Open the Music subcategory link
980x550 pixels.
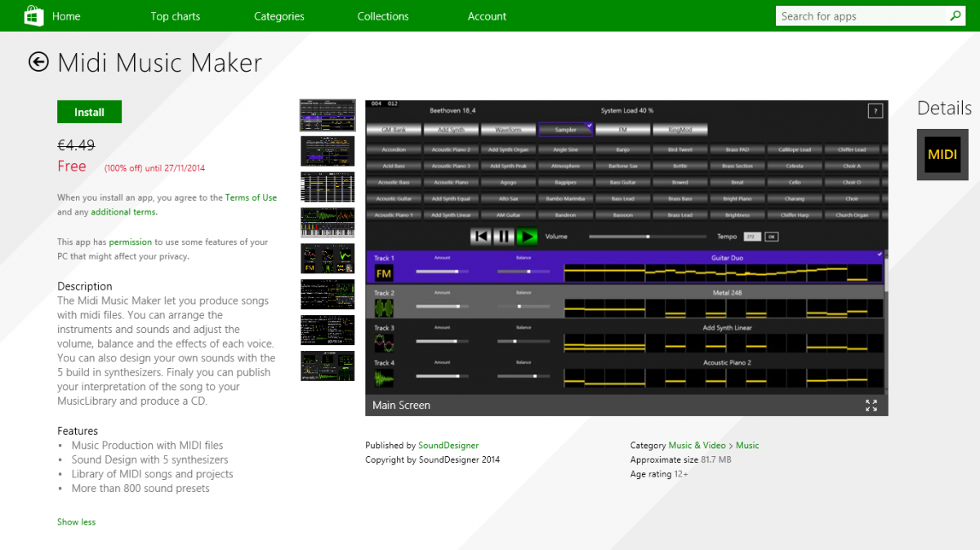pyautogui.click(x=747, y=446)
